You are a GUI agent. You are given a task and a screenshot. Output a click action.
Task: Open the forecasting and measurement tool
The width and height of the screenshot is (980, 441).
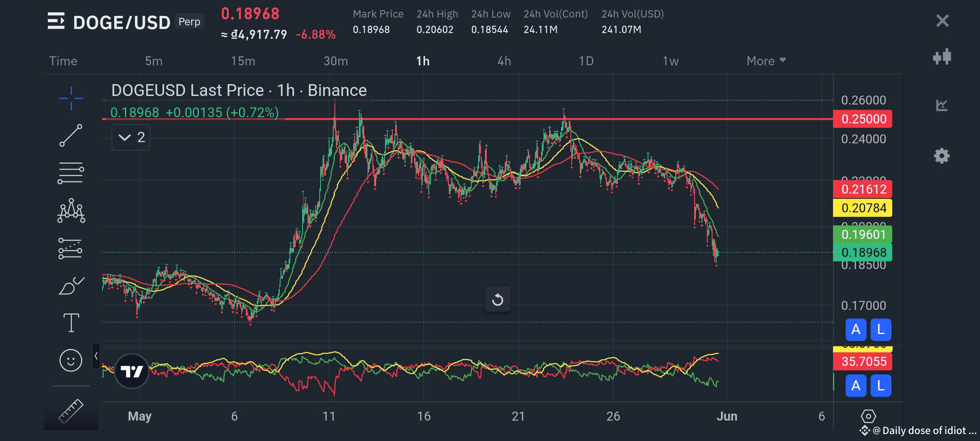pyautogui.click(x=70, y=248)
